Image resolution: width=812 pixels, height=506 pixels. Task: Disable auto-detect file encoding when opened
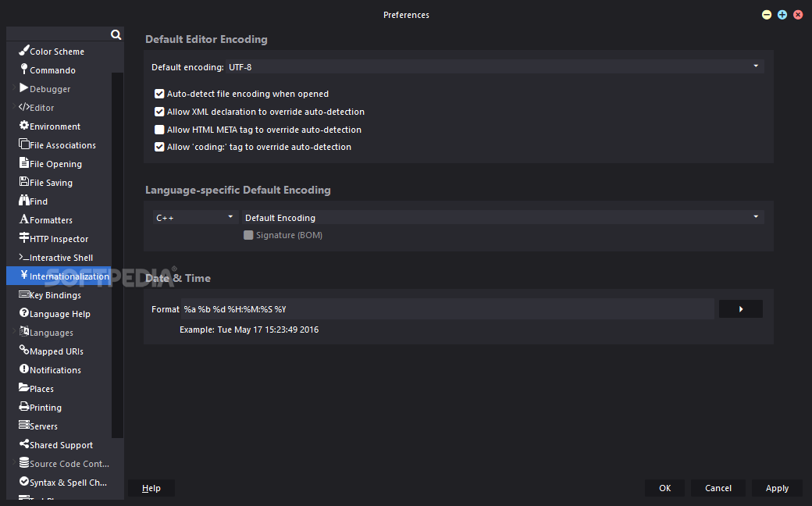160,94
